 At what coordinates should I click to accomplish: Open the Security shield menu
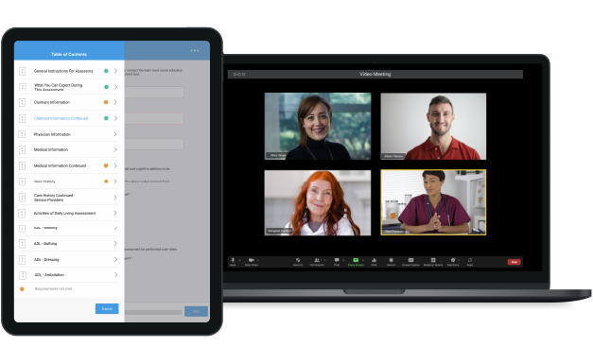pos(298,262)
